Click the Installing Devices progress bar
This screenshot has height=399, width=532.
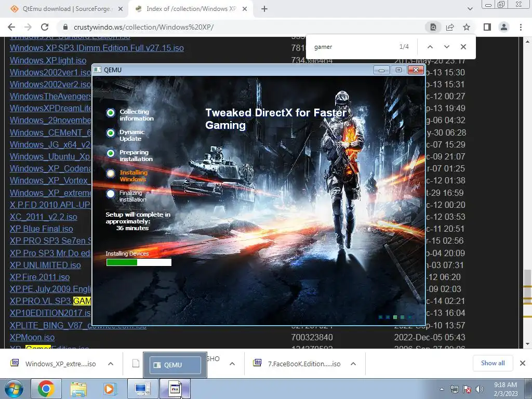139,262
